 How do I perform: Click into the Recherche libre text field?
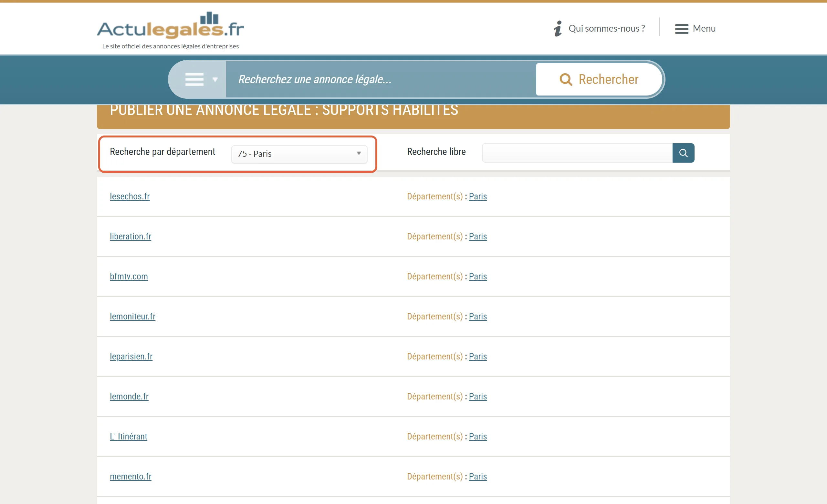click(x=577, y=153)
